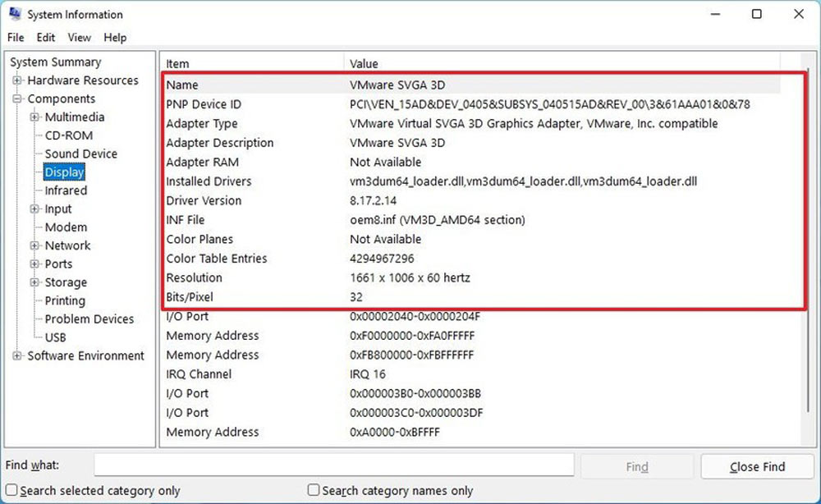Select the Installed Drivers row
The height and width of the screenshot is (504, 821).
[x=470, y=181]
